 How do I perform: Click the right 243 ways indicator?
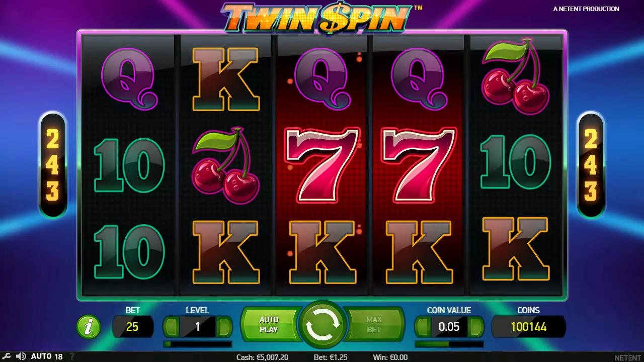click(x=591, y=165)
